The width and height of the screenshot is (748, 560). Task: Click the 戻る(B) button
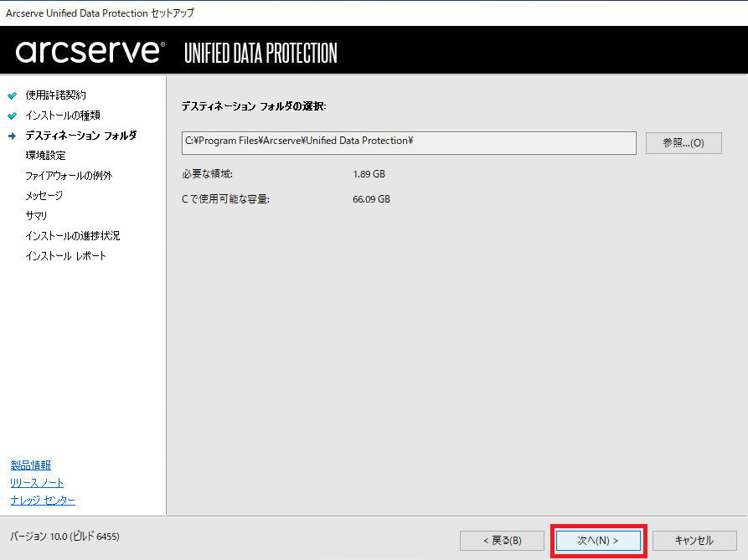[502, 541]
